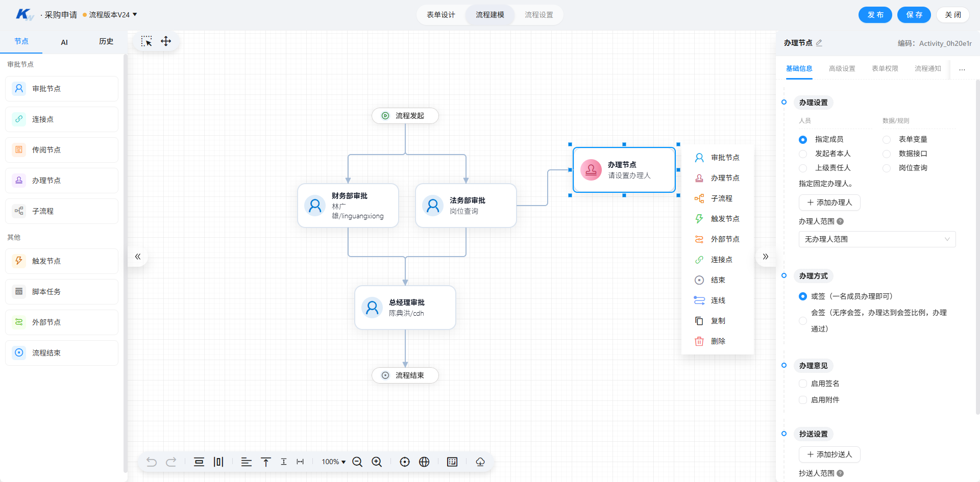Activate the marquee selection tool
The width and height of the screenshot is (980, 482).
(146, 41)
